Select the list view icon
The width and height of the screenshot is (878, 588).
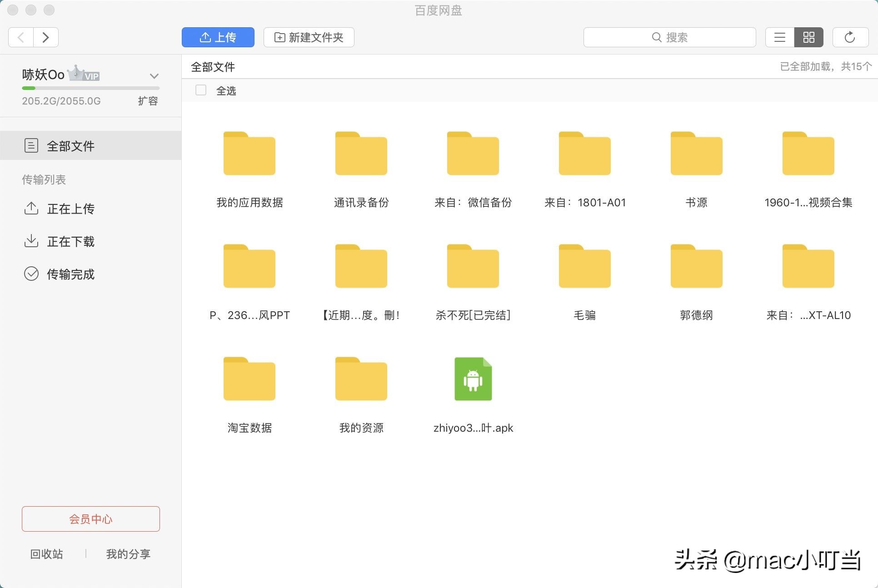click(779, 37)
